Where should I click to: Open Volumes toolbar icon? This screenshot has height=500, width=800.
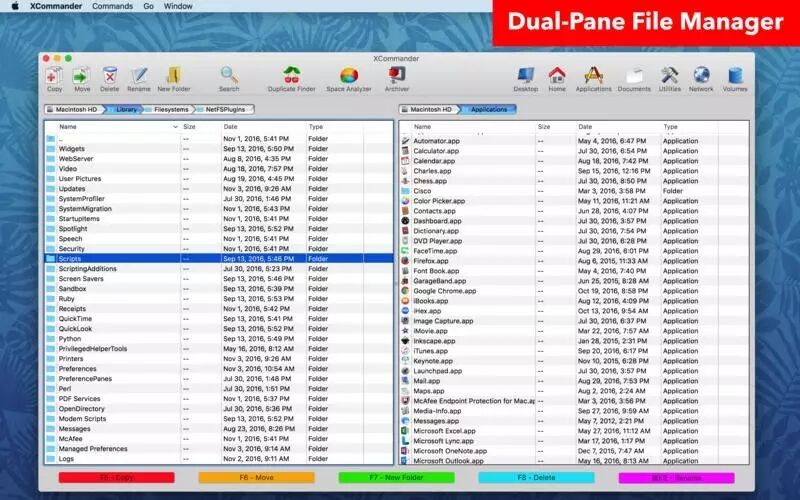[x=735, y=79]
